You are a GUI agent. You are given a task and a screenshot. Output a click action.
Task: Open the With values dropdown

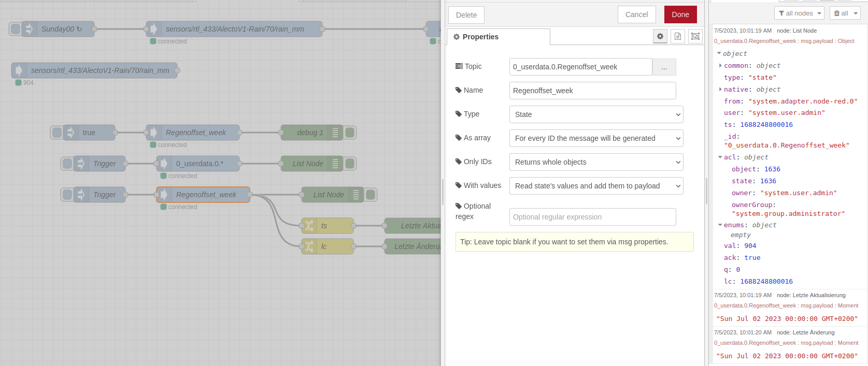pyautogui.click(x=596, y=186)
